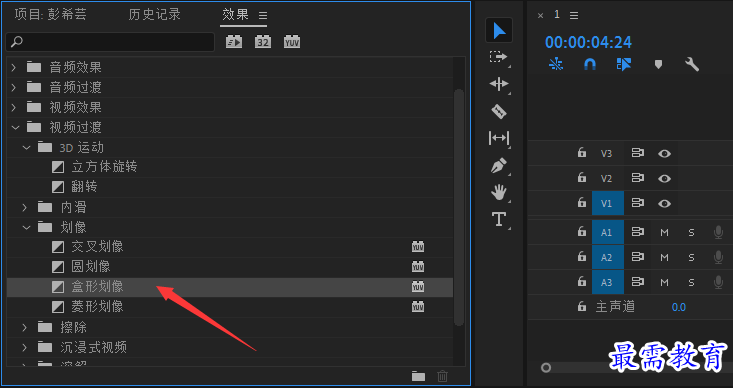This screenshot has width=733, height=388.
Task: Click the effects search field
Action: [x=110, y=42]
